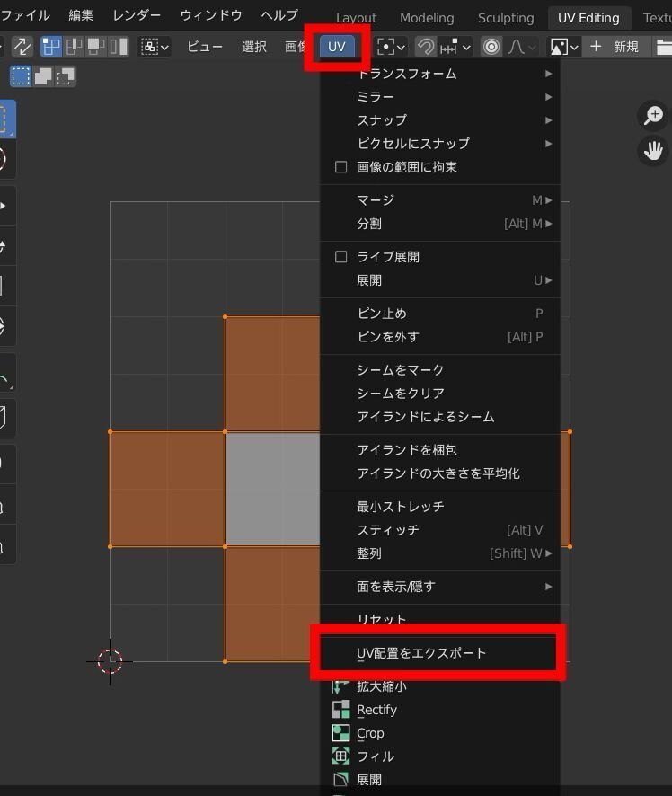Screen dimensions: 672x796
Task: Select the subtract selection mode icon
Action: (66, 76)
